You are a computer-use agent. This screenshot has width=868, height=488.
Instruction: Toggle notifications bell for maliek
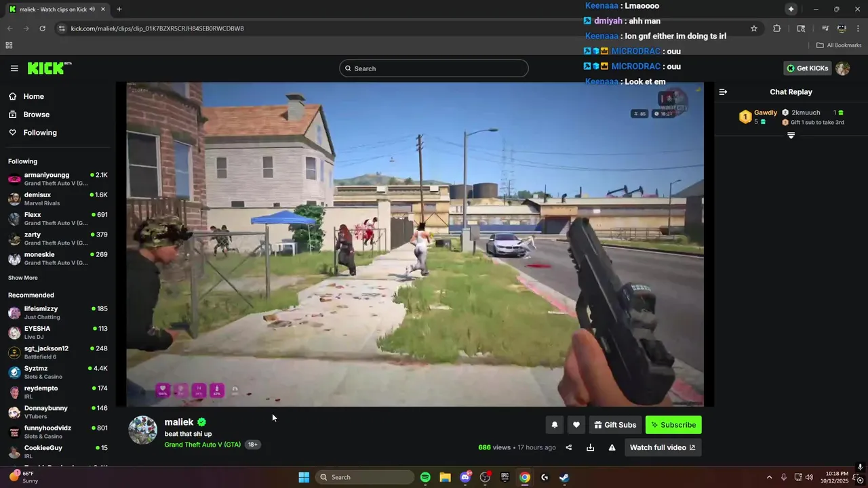[555, 425]
